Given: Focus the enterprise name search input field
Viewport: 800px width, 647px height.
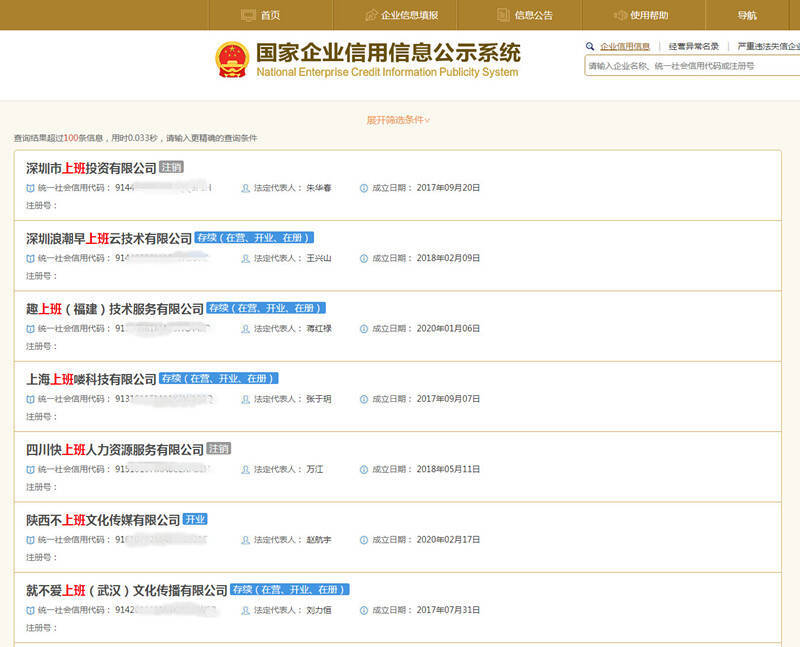Looking at the screenshot, I should click(692, 66).
